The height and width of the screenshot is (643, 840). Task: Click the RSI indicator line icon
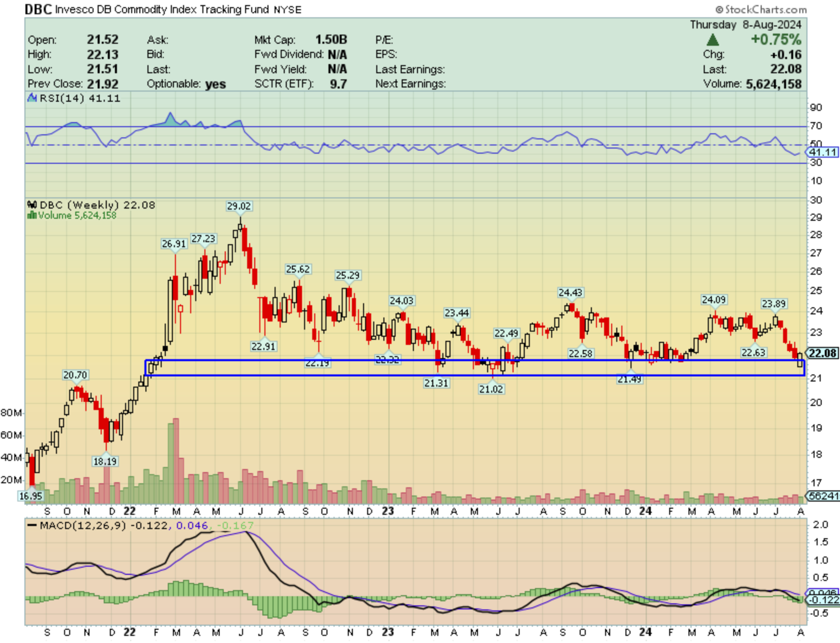32,98
